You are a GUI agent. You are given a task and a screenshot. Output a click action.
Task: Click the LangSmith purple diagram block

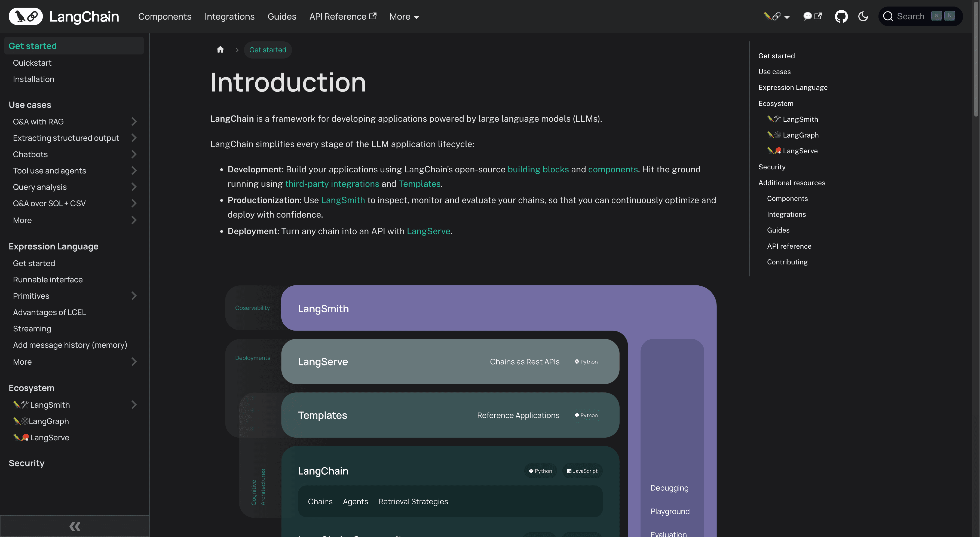[x=498, y=308]
